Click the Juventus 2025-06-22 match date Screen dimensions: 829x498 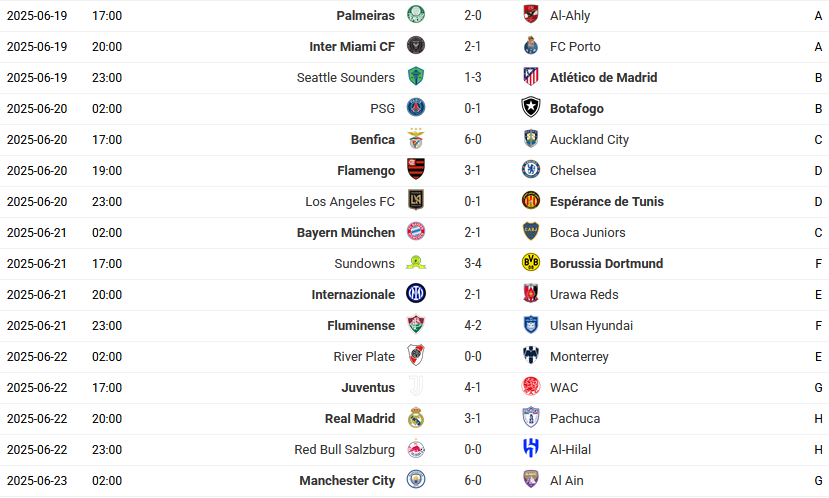coord(37,388)
